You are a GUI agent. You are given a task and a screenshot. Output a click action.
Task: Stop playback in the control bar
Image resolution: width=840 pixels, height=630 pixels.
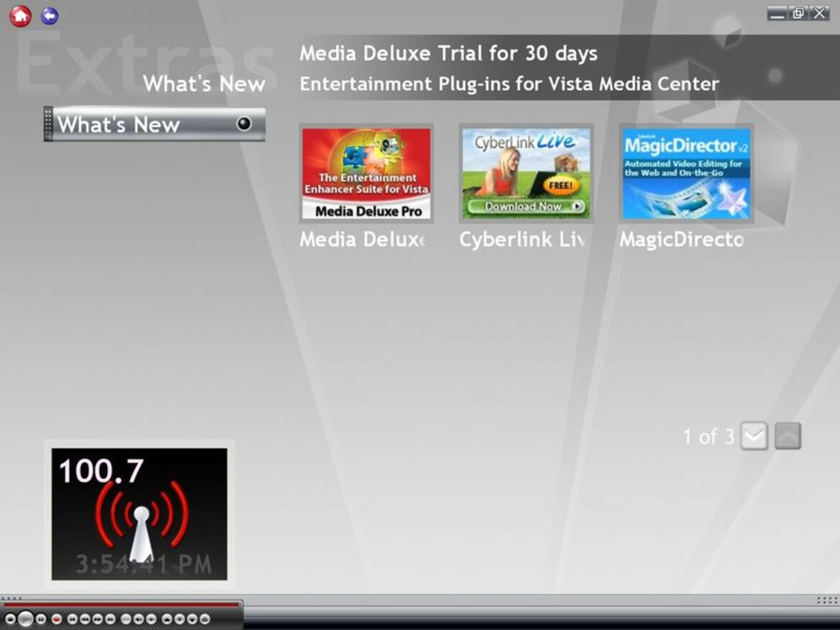pos(10,619)
